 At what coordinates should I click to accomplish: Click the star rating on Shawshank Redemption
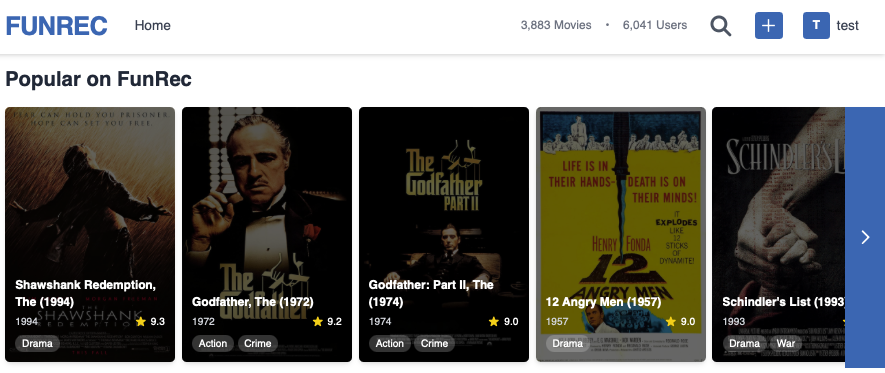pos(150,322)
